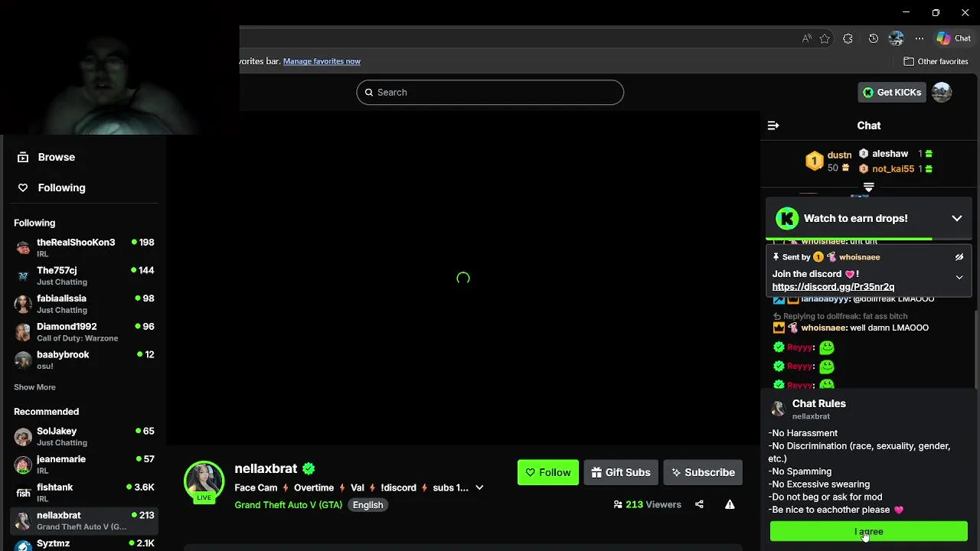Open jeanemarie's recommended channel
Screen dimensions: 980x551
(84, 465)
